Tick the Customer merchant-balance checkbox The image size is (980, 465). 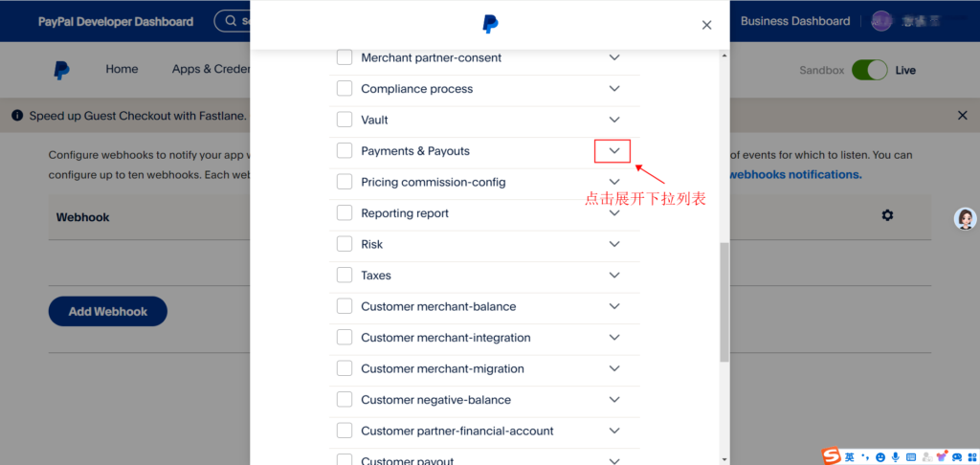click(x=345, y=306)
